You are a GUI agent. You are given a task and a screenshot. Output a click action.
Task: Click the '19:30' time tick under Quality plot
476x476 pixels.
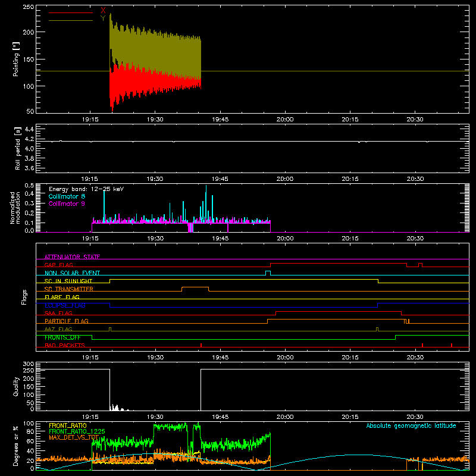coord(155,417)
